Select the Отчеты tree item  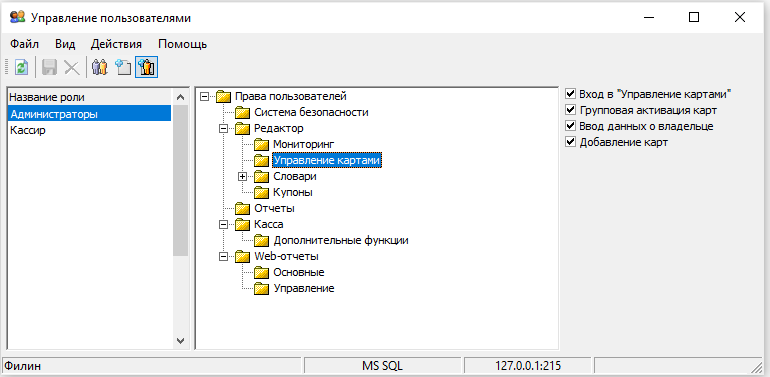click(274, 208)
